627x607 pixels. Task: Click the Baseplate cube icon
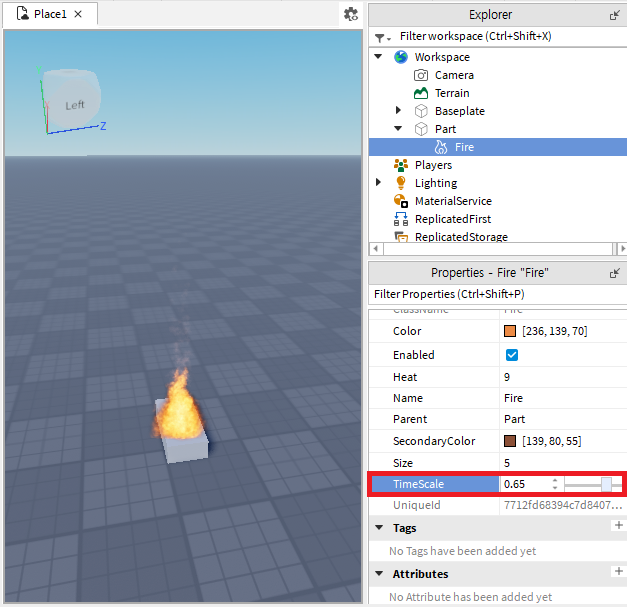point(421,111)
